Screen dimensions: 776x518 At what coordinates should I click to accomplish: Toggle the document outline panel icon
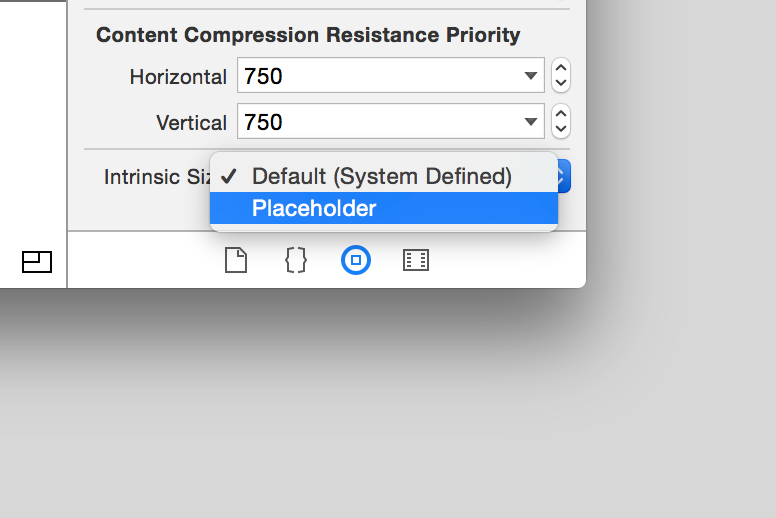(x=37, y=262)
